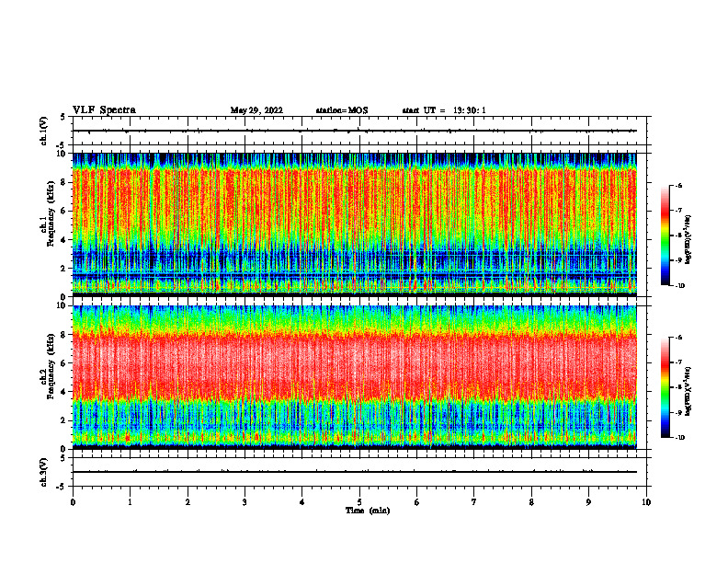Click the -10 tick on ch.1 color bar
This screenshot has height=563, width=728.
(680, 286)
